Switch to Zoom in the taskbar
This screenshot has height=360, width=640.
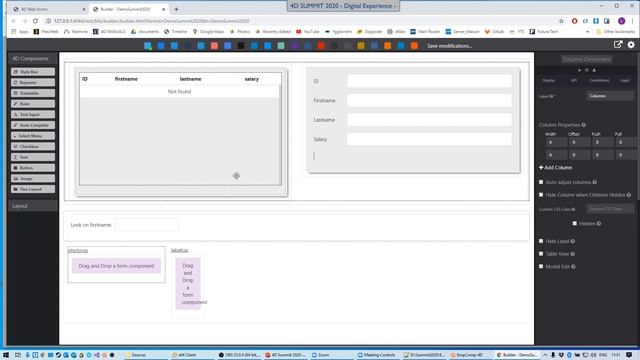pyautogui.click(x=320, y=355)
